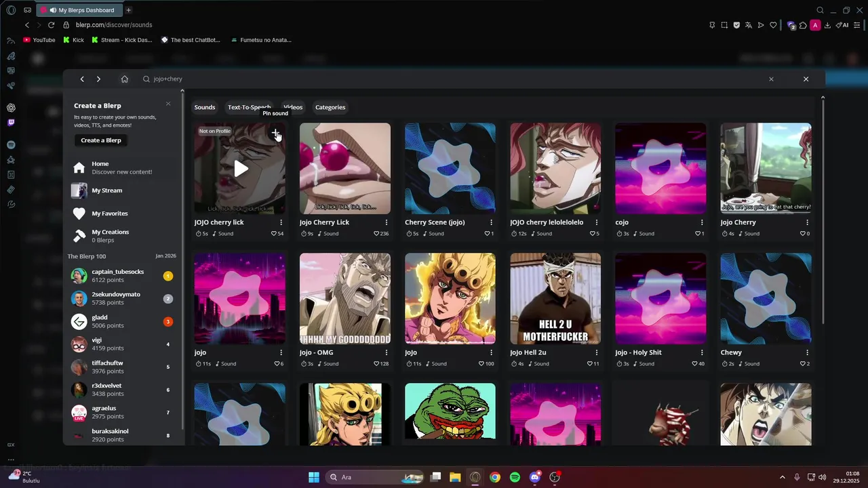Open Discord from the taskbar
This screenshot has height=488, width=868.
click(x=535, y=477)
